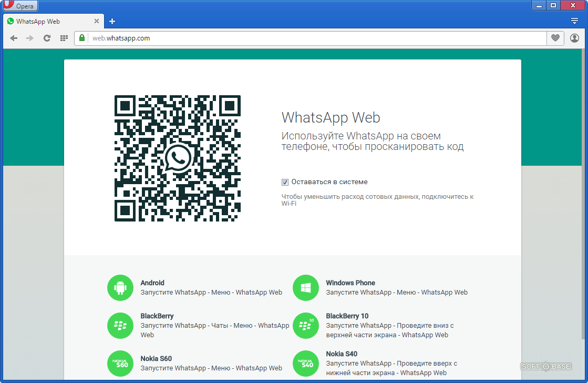Click the Wi-Fi data usage hint text
The height and width of the screenshot is (383, 588).
377,200
